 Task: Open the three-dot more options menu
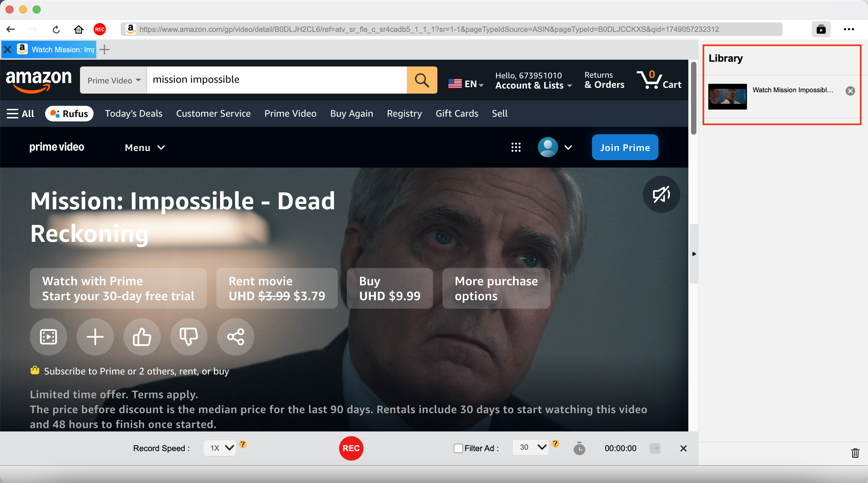click(849, 29)
